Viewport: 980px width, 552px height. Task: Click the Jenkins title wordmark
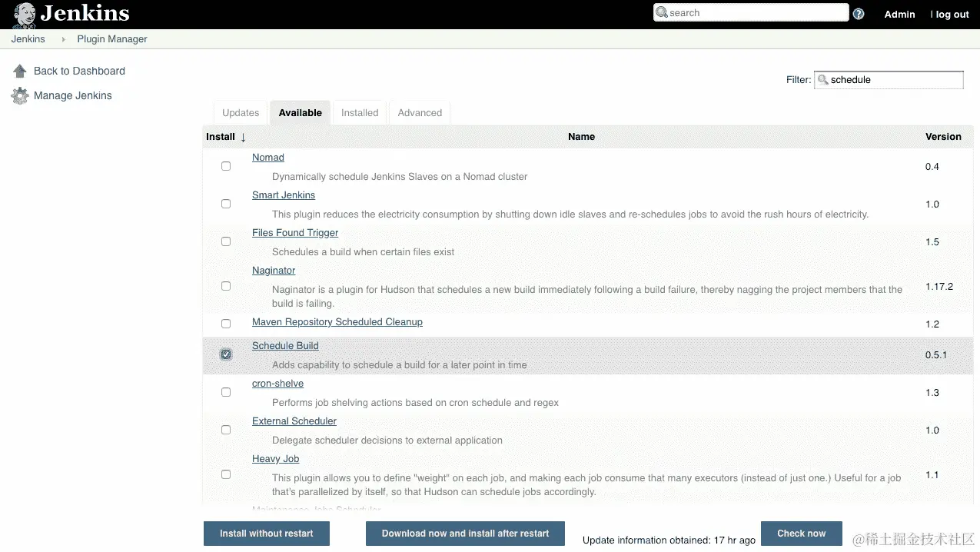tap(85, 13)
